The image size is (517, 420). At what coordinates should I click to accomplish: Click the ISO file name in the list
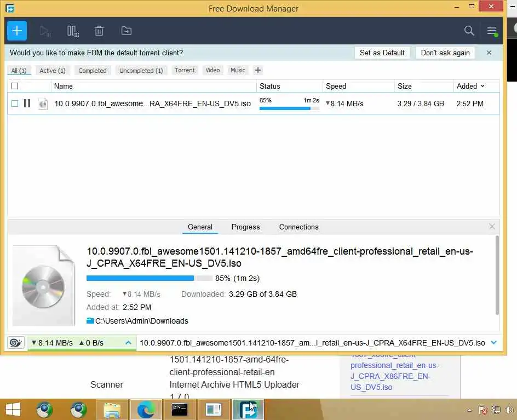pos(152,103)
